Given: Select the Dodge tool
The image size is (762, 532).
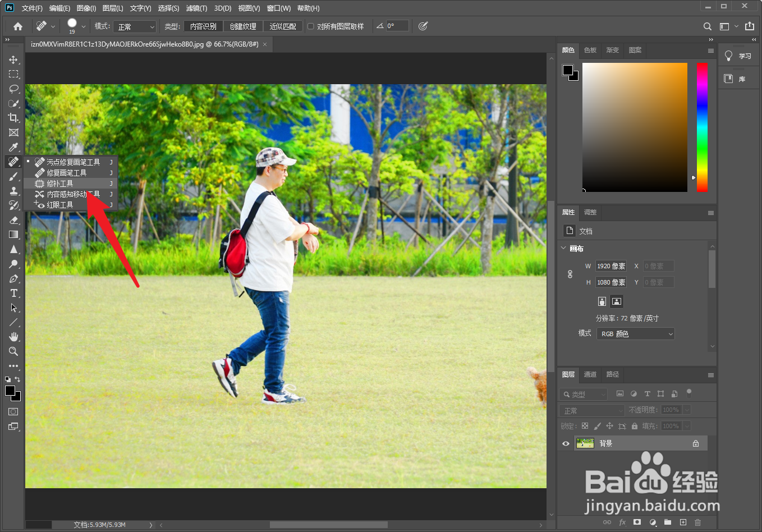Looking at the screenshot, I should [x=13, y=264].
